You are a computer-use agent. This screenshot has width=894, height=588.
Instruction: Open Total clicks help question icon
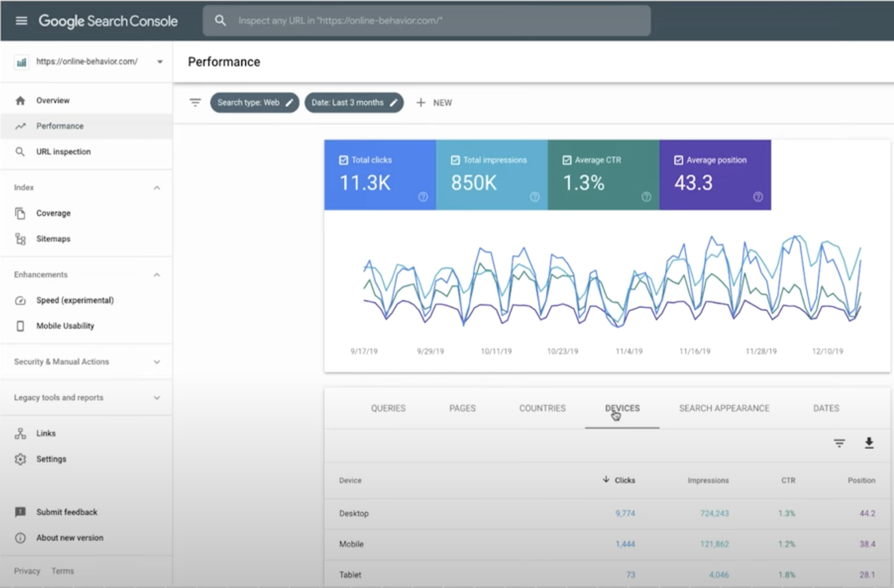[x=423, y=197]
